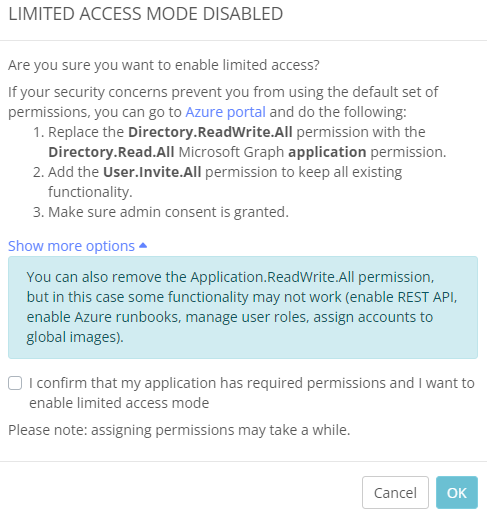Collapse the Show more options section
The image size is (487, 515).
77,246
